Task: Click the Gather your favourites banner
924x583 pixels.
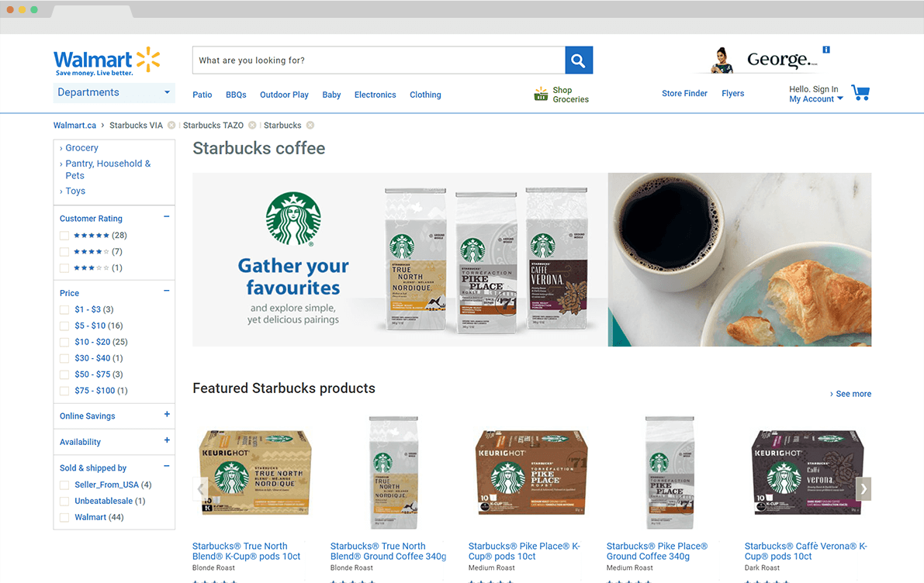Action: pyautogui.click(x=531, y=260)
